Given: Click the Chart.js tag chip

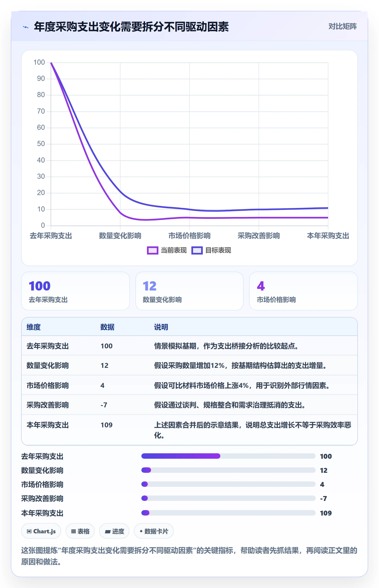Looking at the screenshot, I should click(41, 531).
